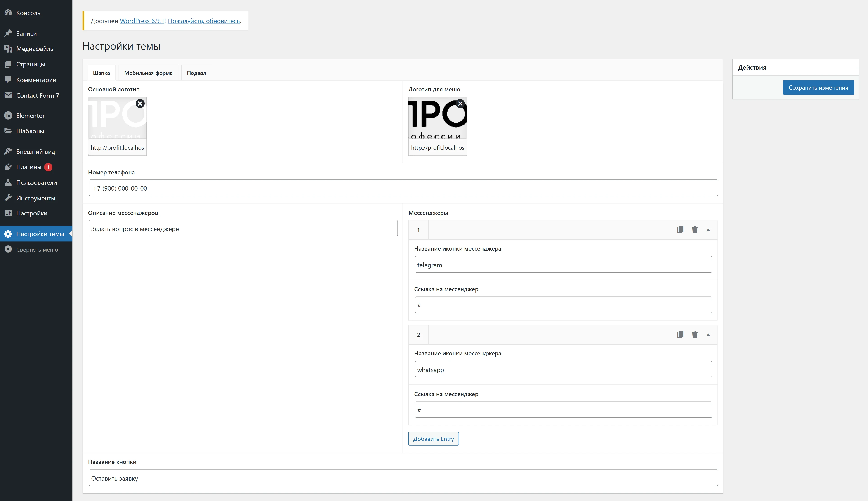Delete the telegram messenger entry
This screenshot has height=501, width=868.
[x=695, y=230]
